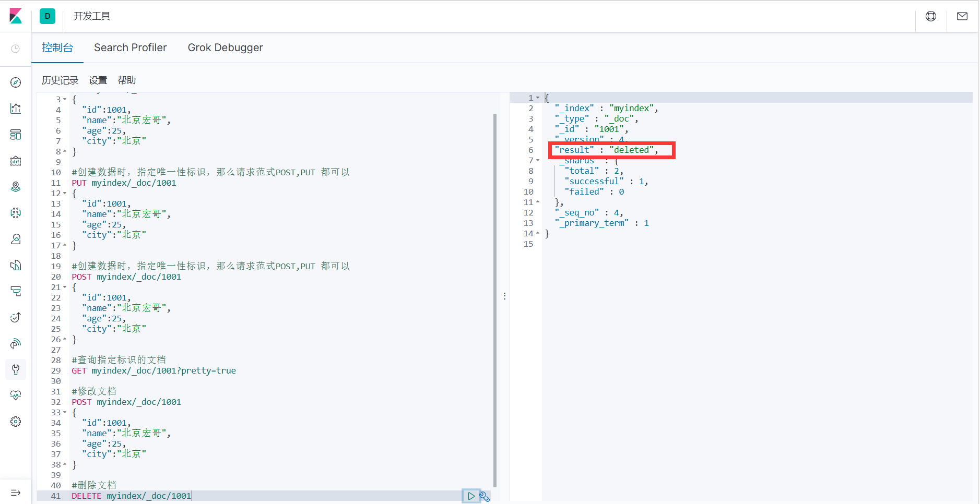Click "_primary_term" : 1 response line
The image size is (980, 504).
coord(601,223)
